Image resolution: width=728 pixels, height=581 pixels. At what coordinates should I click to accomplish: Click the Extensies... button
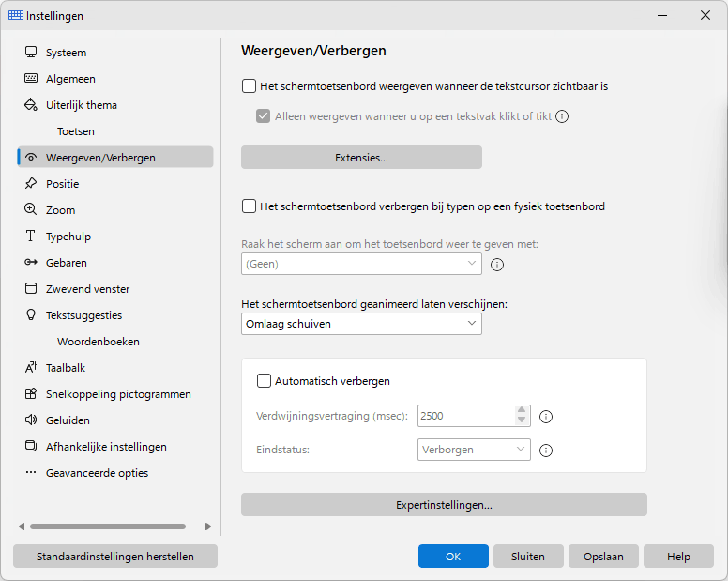pyautogui.click(x=361, y=158)
